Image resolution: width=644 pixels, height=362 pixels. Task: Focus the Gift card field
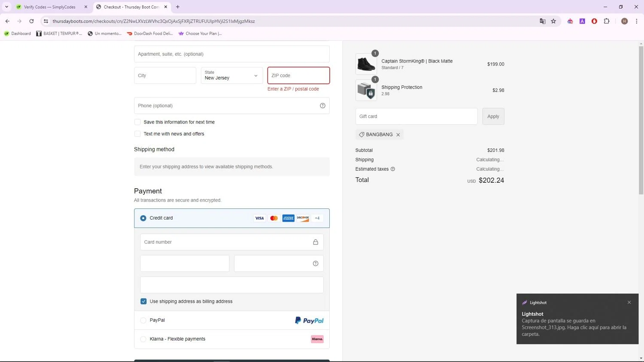pos(416,116)
